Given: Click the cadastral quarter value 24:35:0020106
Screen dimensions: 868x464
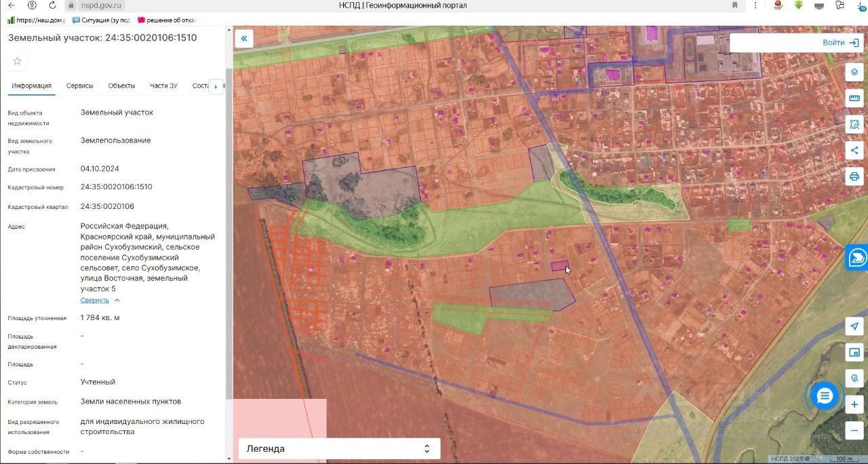Looking at the screenshot, I should click(107, 206).
